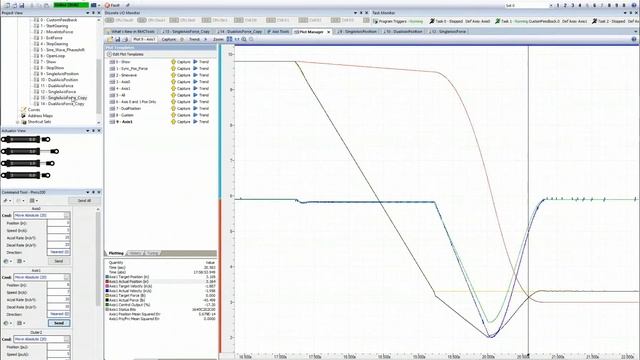Print the plot from Plot Manager toolbar
The width and height of the screenshot is (640, 360).
pyautogui.click(x=125, y=39)
